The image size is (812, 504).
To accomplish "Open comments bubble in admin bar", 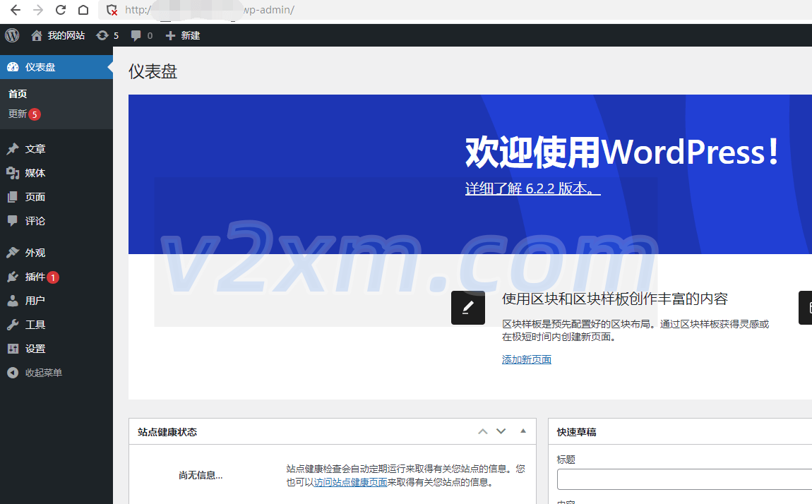I will click(136, 35).
